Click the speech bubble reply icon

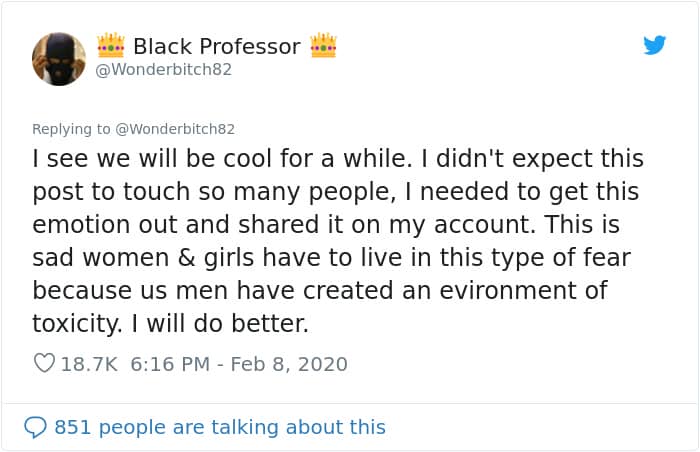coord(35,427)
